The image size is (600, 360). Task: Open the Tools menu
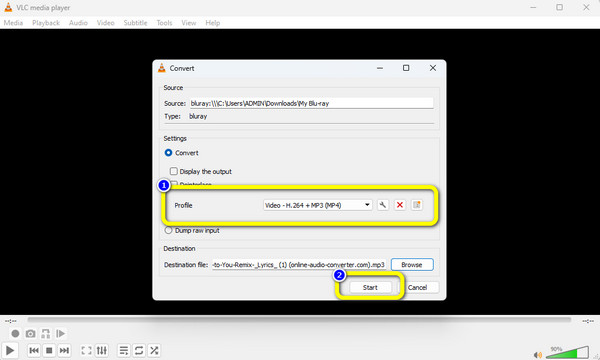tap(164, 23)
